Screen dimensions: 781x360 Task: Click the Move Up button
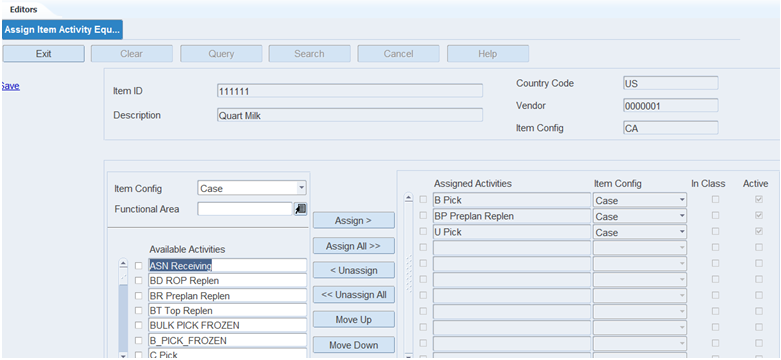[354, 320]
